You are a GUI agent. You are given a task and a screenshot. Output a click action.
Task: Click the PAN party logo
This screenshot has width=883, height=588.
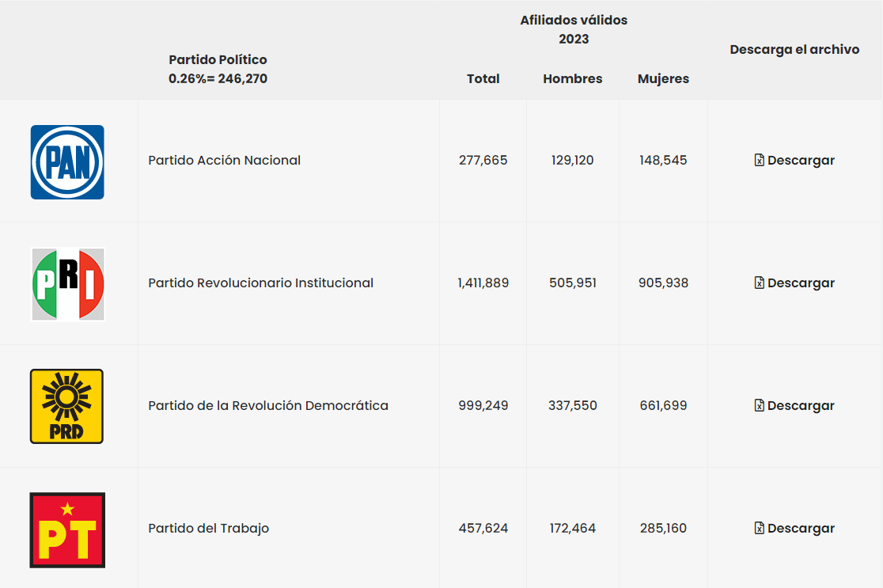tap(67, 161)
